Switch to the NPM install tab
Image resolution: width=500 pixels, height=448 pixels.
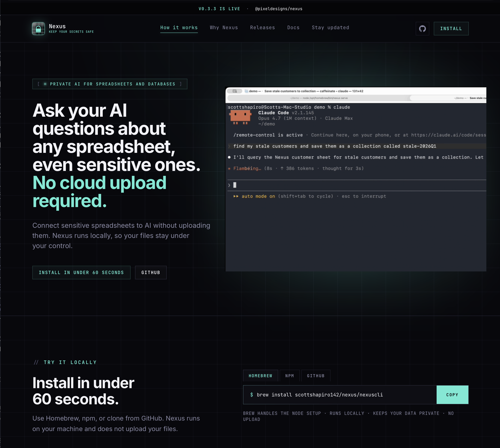pyautogui.click(x=290, y=376)
